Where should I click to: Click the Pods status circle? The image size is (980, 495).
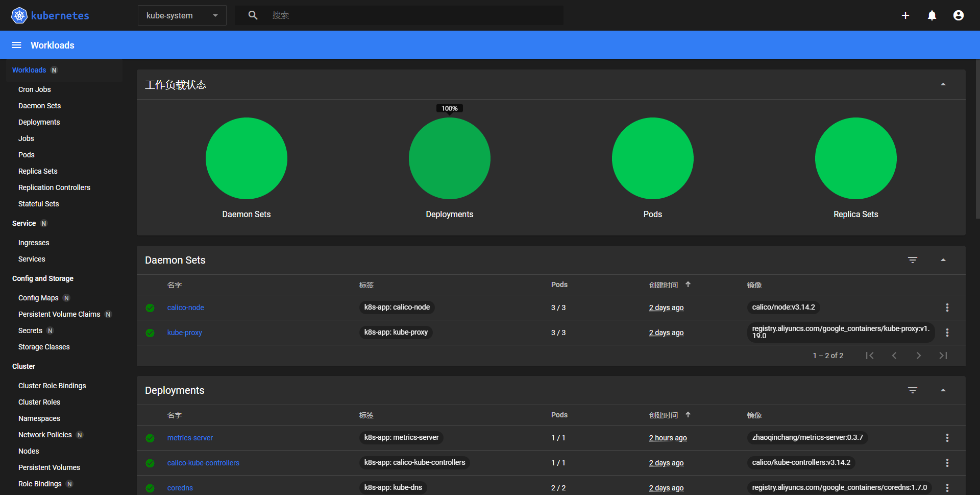653,158
